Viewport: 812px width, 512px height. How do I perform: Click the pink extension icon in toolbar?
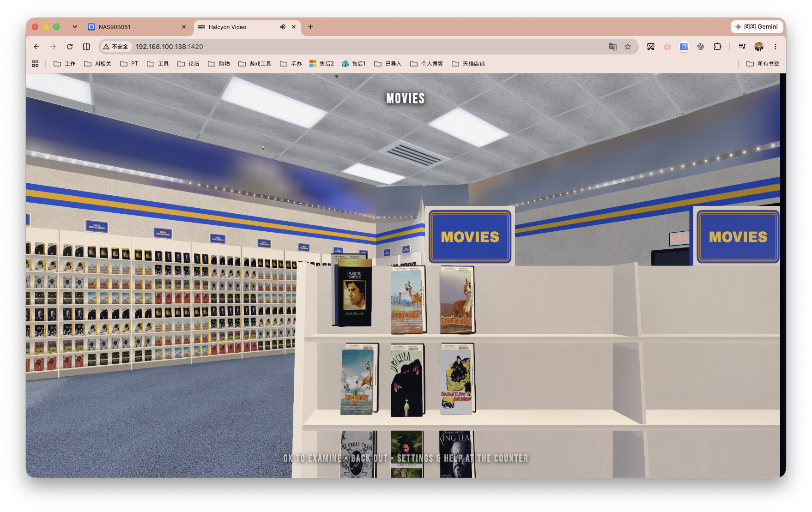click(667, 47)
